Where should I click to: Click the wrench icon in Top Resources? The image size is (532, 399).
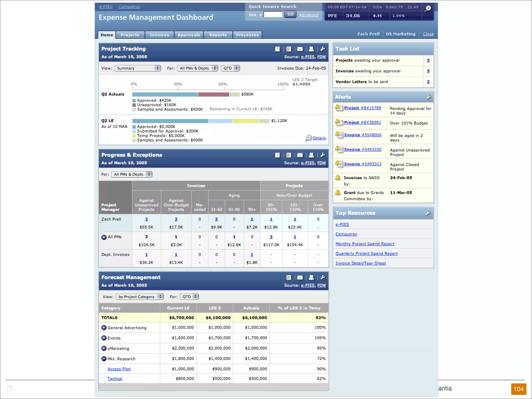pos(428,213)
